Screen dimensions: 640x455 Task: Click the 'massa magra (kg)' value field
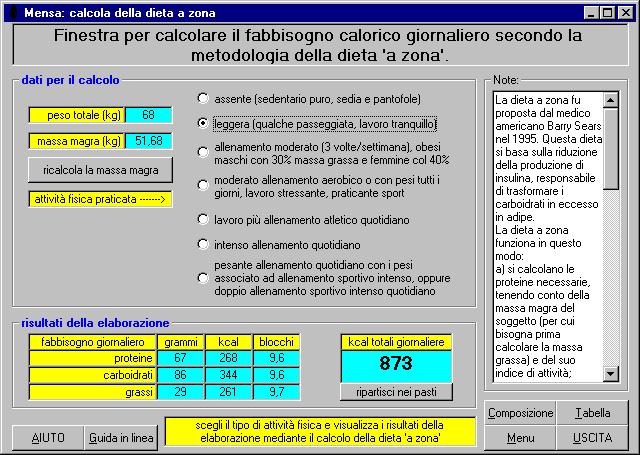click(149, 141)
